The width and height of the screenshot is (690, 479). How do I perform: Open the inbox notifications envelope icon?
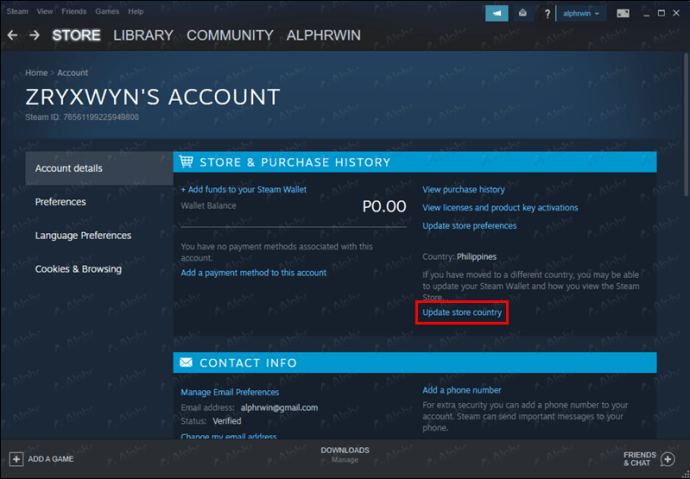pyautogui.click(x=522, y=14)
